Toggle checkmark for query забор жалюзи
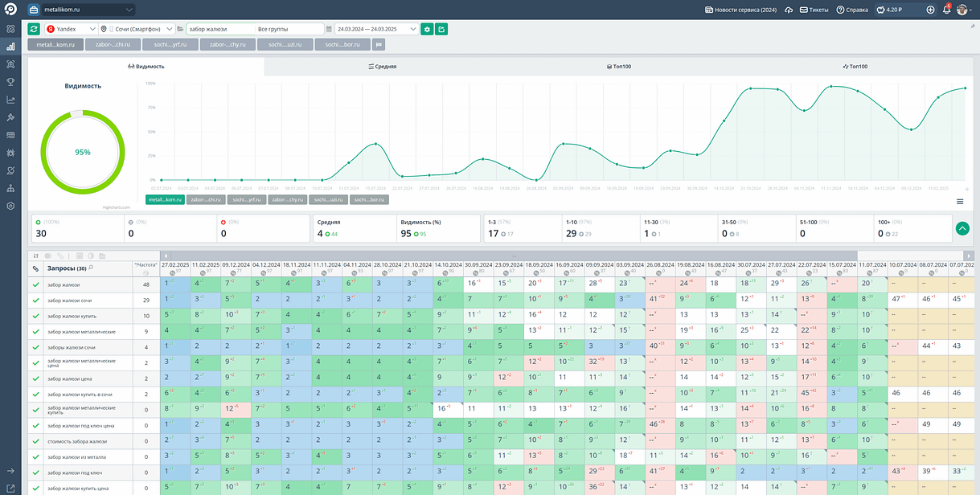The height and width of the screenshot is (495, 980). [x=35, y=284]
